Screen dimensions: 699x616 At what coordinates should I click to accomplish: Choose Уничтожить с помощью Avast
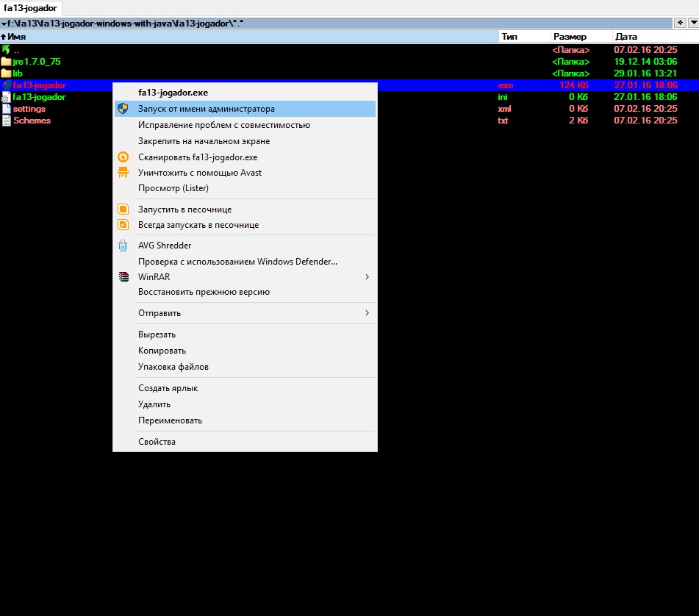pos(245,173)
